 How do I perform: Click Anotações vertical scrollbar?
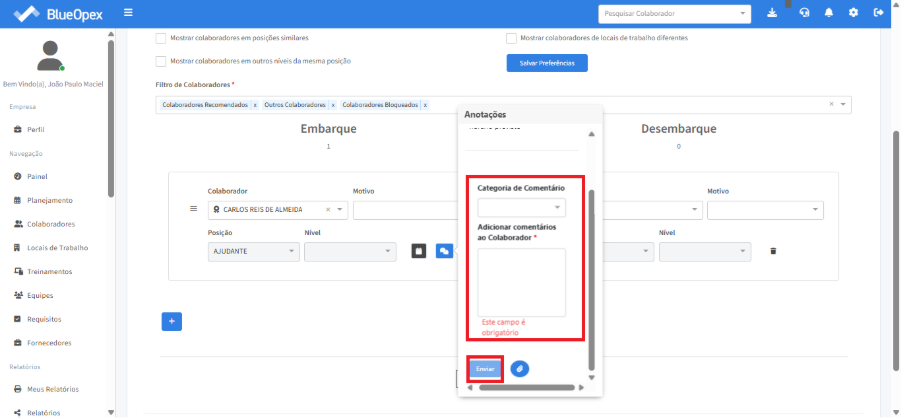click(x=591, y=280)
